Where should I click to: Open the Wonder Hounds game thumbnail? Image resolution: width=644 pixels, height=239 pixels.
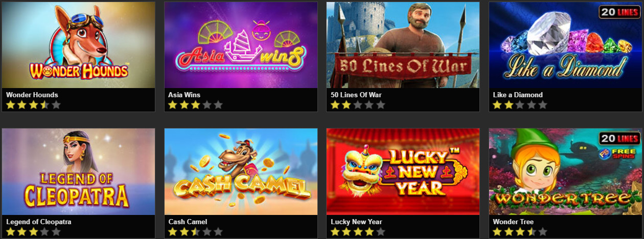pyautogui.click(x=78, y=45)
